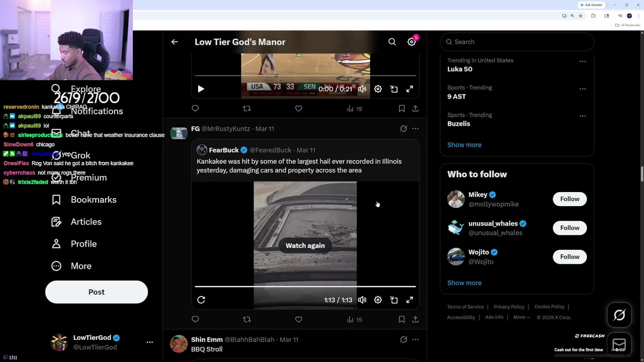Open Premium in the sidebar
The image size is (644, 362).
click(79, 177)
